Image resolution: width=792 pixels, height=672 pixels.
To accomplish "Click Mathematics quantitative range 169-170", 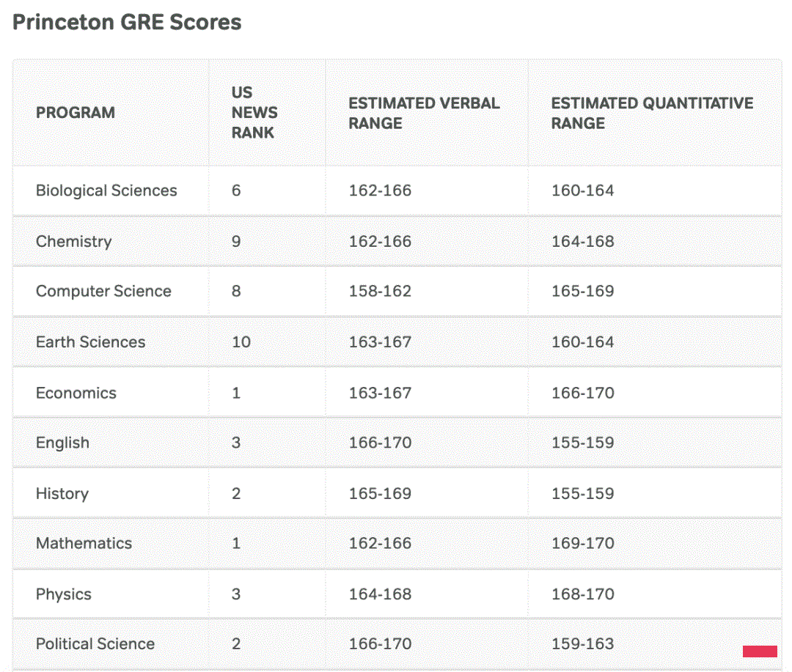I will [x=582, y=543].
